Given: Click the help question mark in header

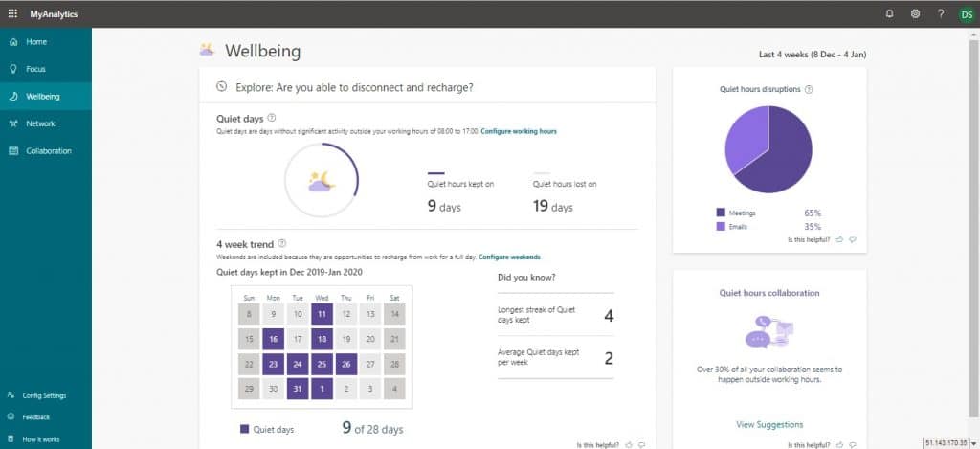Looking at the screenshot, I should [941, 13].
